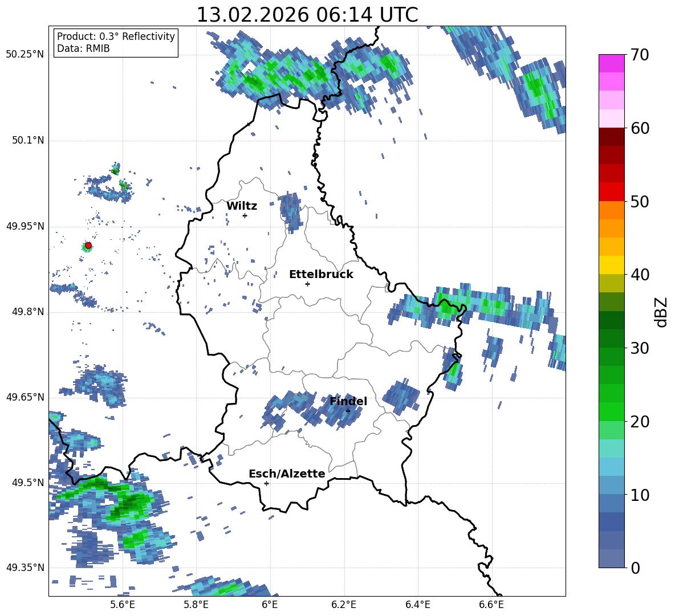Select the Esch/Alzette city label
The image size is (675, 616).
pyautogui.click(x=287, y=474)
